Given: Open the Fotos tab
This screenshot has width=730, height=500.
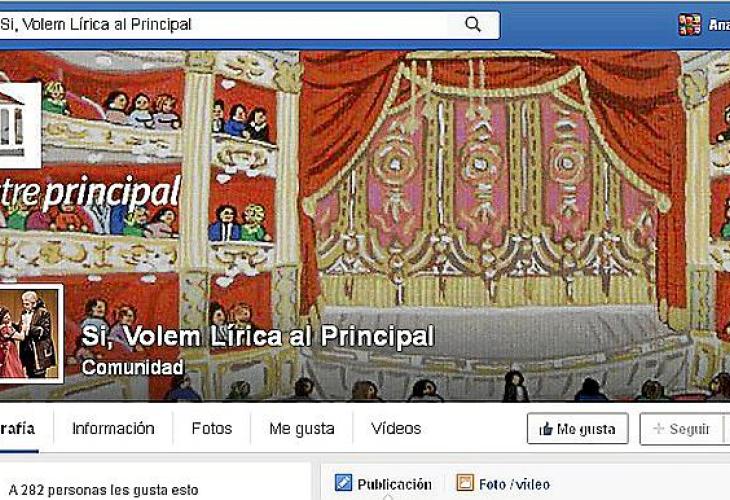Looking at the screenshot, I should 211,428.
